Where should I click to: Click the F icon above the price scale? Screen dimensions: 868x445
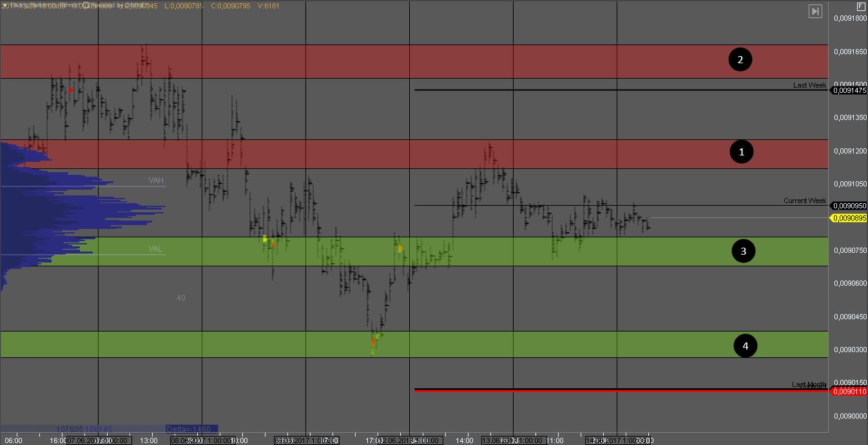coord(861,7)
